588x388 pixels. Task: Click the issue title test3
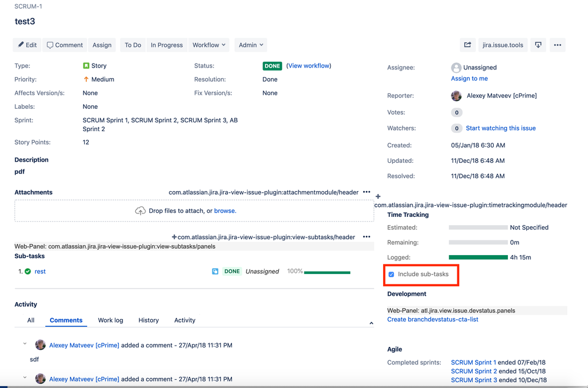(x=25, y=21)
